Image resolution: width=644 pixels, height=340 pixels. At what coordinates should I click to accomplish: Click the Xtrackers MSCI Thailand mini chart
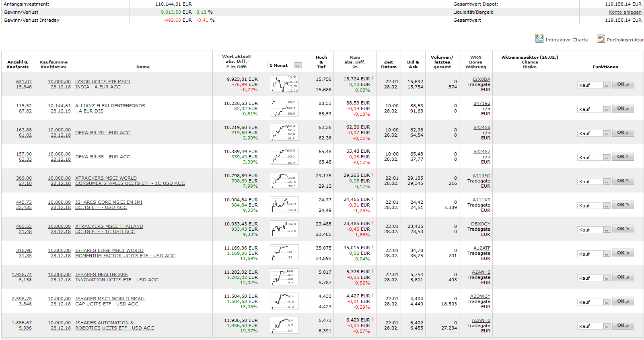tap(284, 229)
